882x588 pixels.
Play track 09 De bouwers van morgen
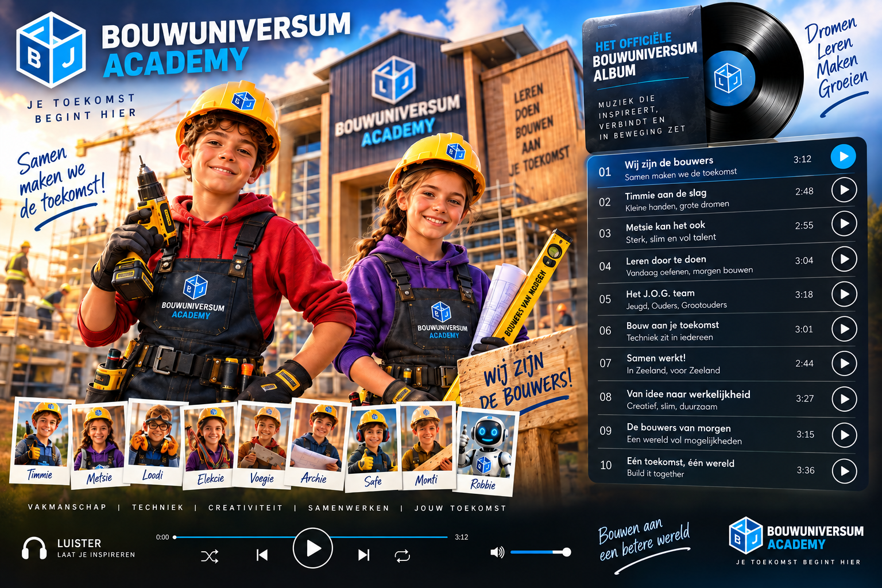[x=844, y=435]
